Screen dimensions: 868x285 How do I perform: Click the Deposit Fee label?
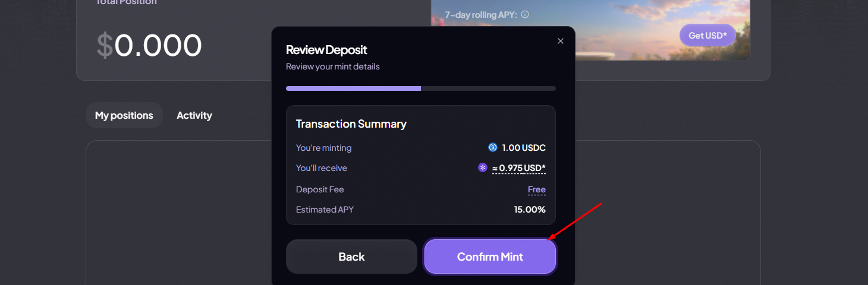[320, 189]
